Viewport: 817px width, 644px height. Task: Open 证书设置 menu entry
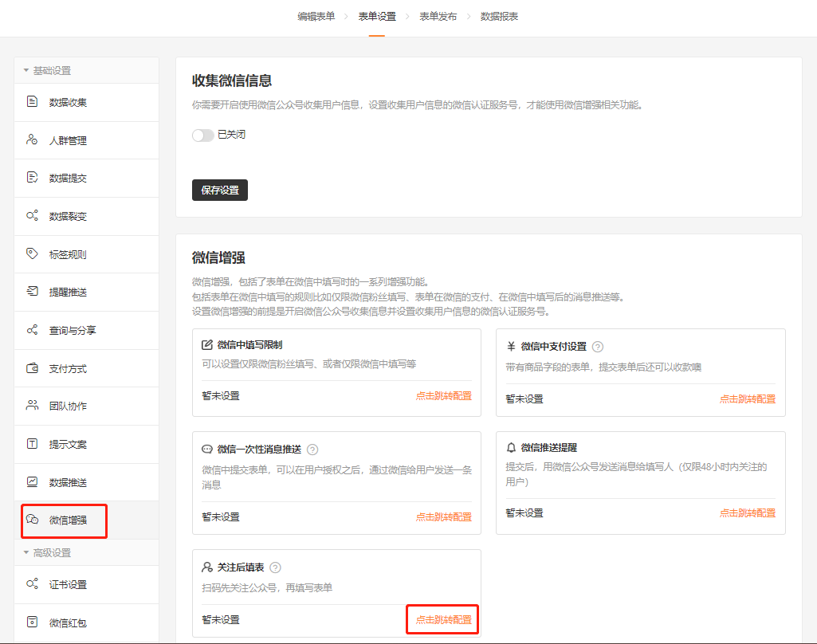[87, 584]
